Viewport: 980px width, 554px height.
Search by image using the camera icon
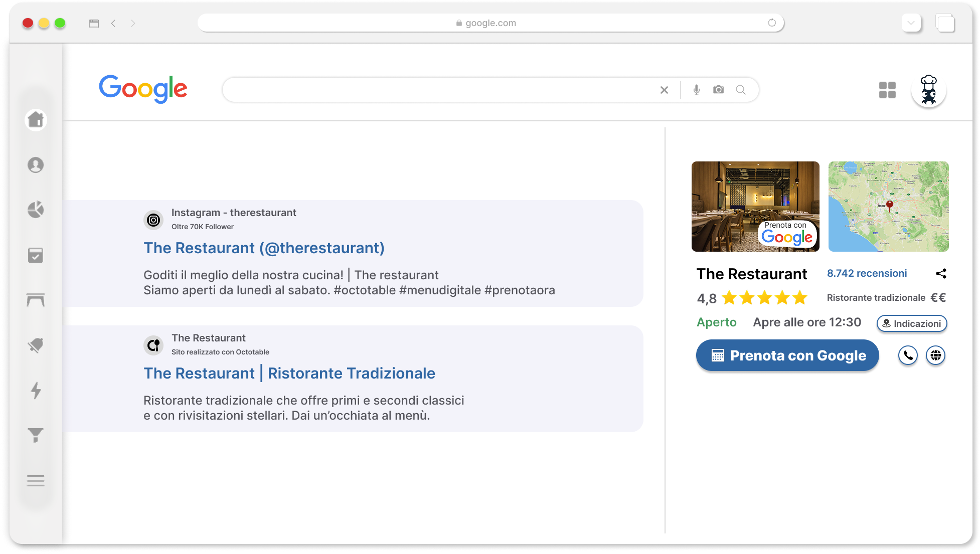tap(718, 90)
